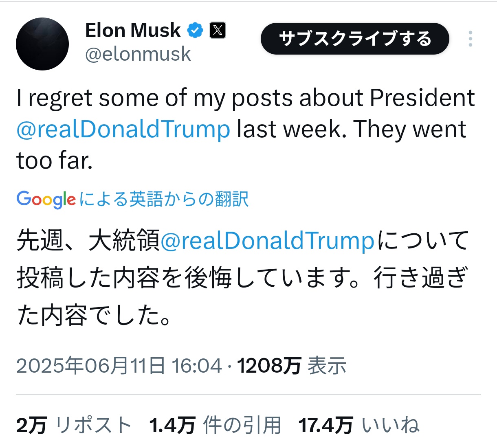Open Elon Musk's profile picture
Viewport: 497px width, 448px height.
tap(42, 44)
